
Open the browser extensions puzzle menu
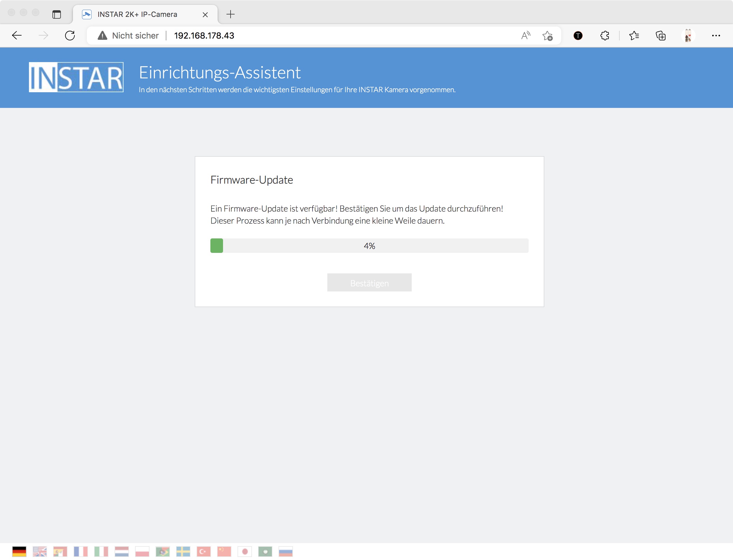[604, 35]
